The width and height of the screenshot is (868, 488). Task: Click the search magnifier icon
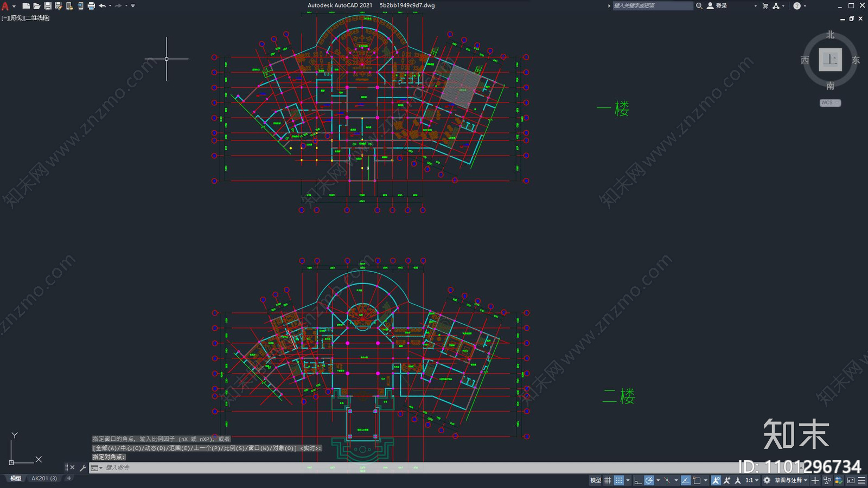[x=699, y=5]
